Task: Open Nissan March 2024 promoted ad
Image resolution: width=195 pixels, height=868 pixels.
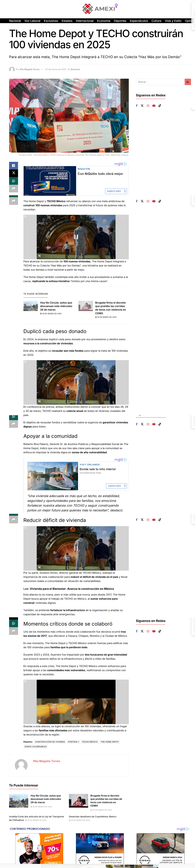Action: point(161,848)
